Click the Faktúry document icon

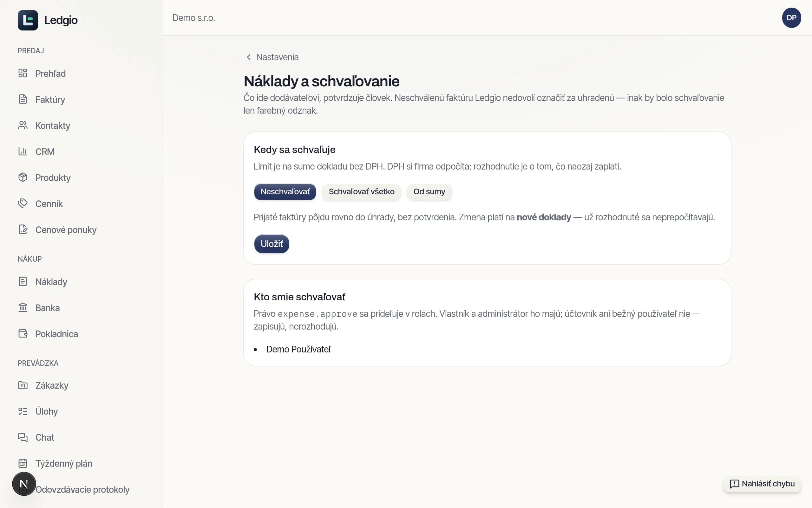(x=23, y=99)
